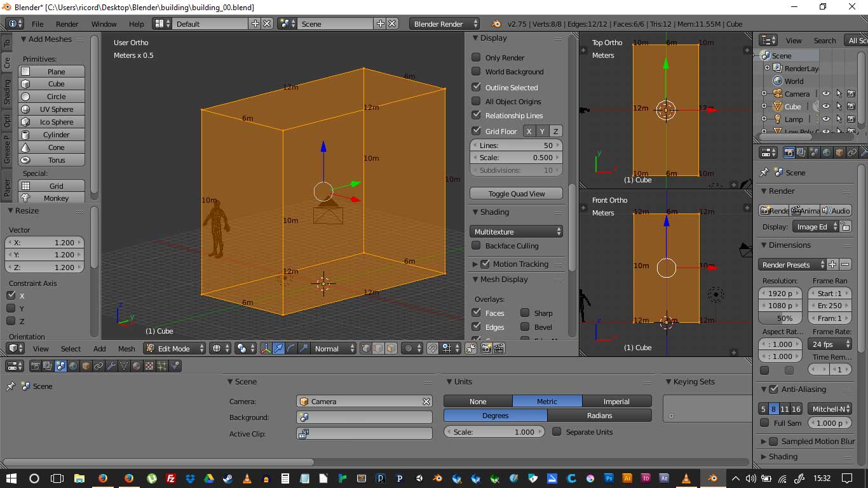
Task: Open the Render menu
Action: click(x=67, y=24)
